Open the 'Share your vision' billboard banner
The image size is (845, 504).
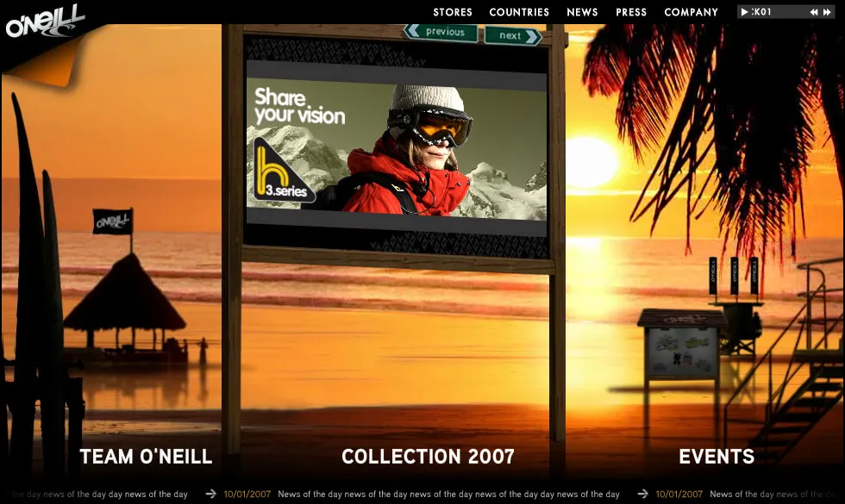coord(397,148)
